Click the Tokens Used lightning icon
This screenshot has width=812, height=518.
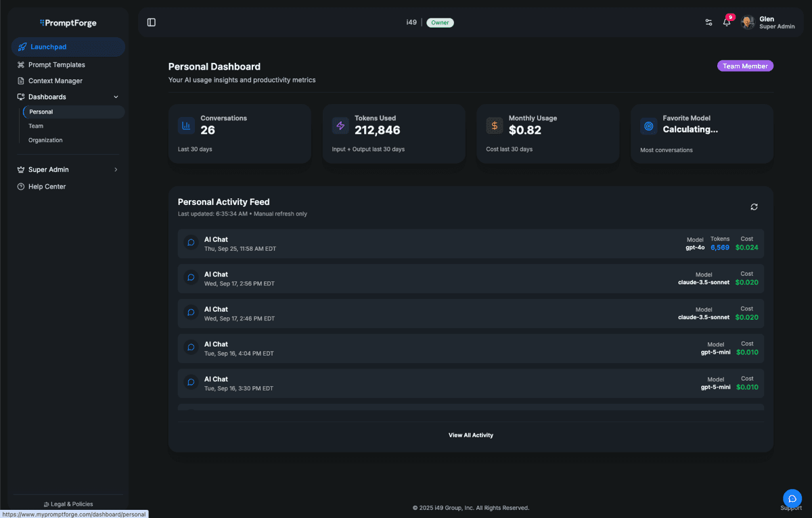pos(340,125)
